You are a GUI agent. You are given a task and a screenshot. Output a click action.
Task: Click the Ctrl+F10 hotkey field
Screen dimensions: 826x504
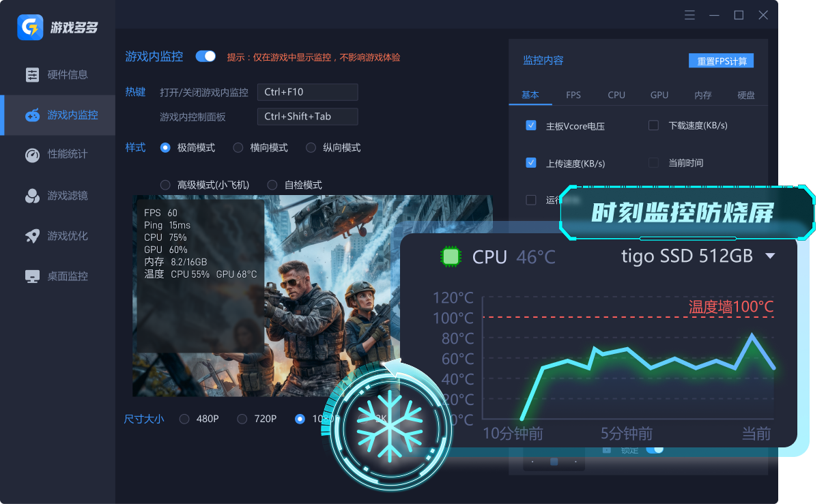tap(308, 92)
